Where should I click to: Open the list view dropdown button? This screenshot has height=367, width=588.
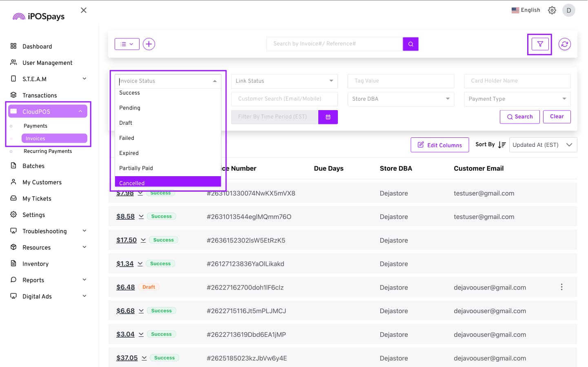pyautogui.click(x=127, y=44)
